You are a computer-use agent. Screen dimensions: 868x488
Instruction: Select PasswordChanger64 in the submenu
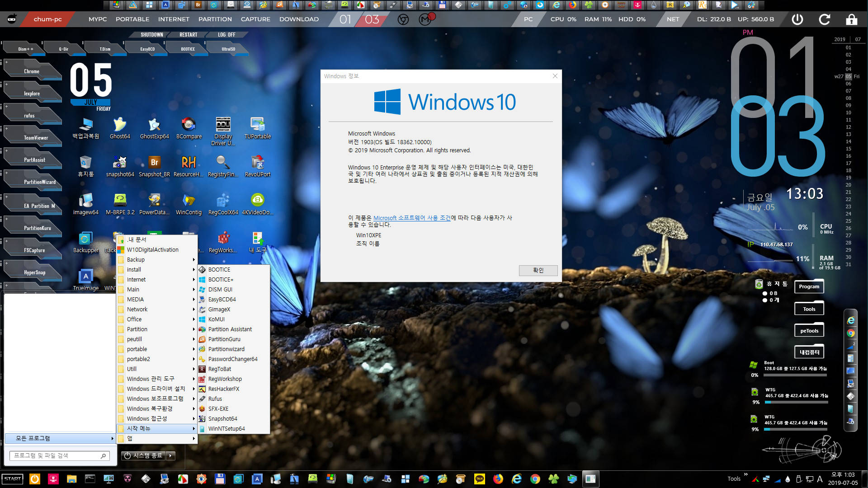point(234,359)
